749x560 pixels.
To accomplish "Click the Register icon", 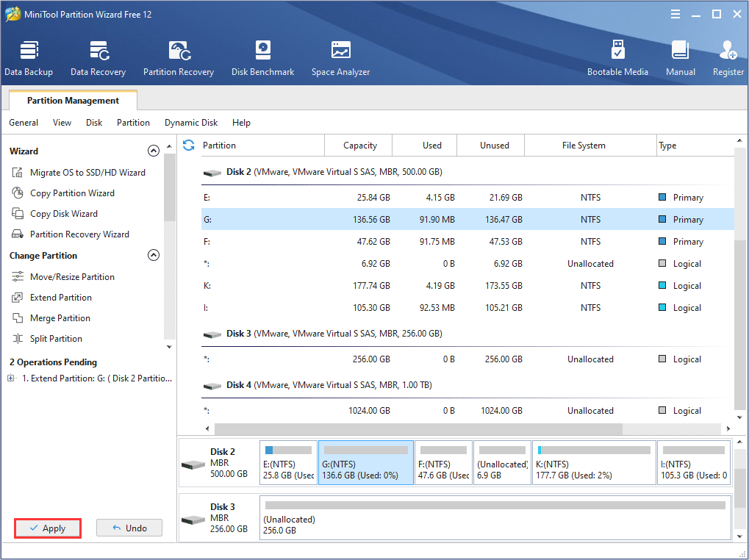I will [728, 50].
